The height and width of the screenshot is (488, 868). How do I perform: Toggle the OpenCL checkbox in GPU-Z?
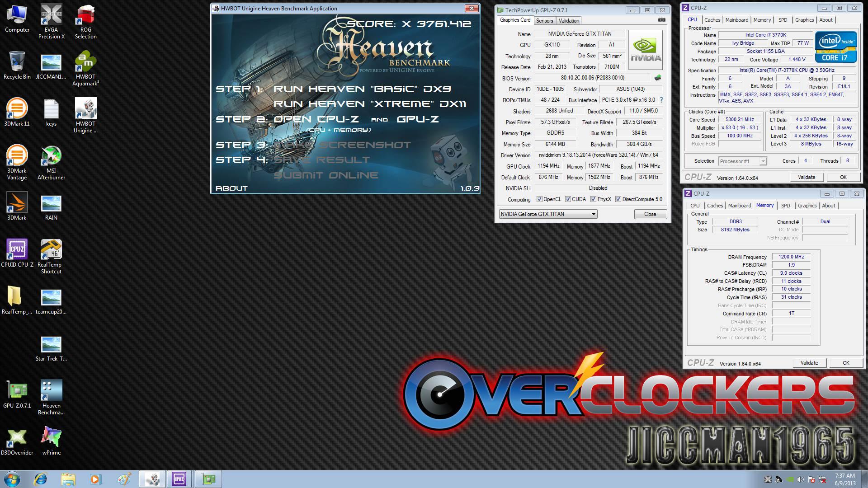[539, 199]
